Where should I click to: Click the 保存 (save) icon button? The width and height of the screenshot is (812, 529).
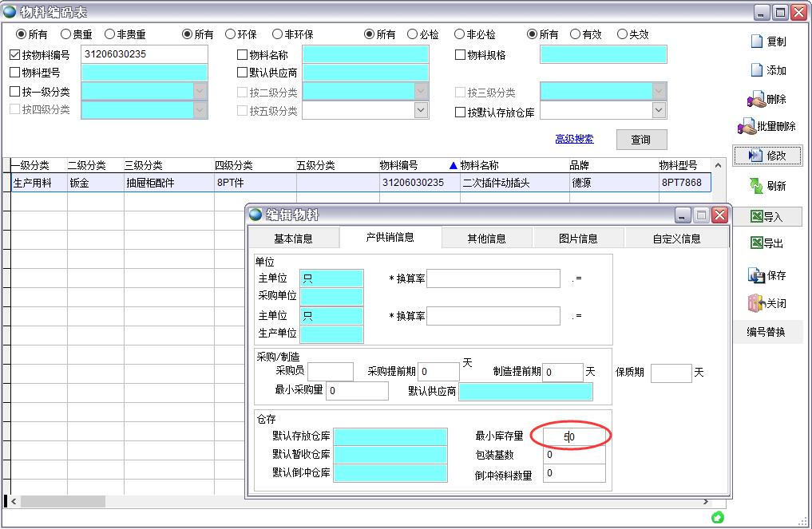(x=767, y=276)
